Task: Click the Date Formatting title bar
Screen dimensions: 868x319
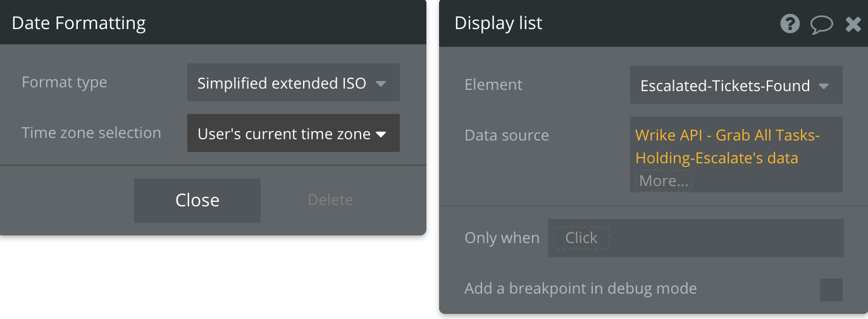Action: coord(79,23)
